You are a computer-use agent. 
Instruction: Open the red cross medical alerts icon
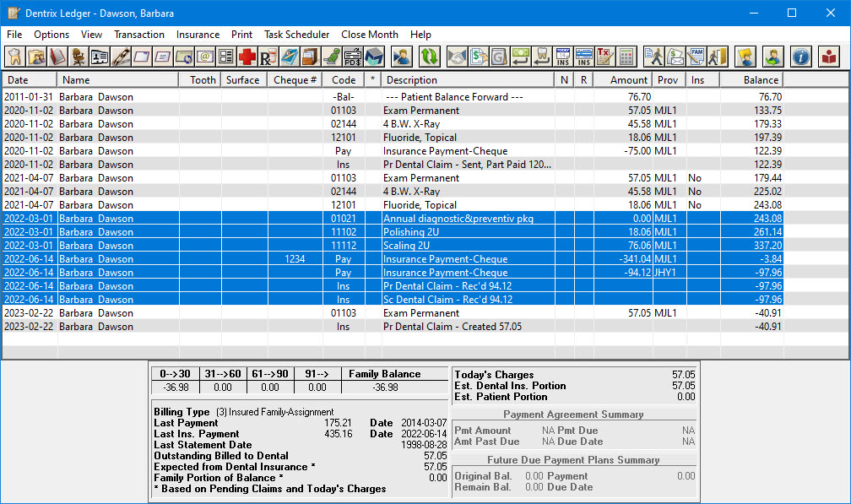(247, 57)
